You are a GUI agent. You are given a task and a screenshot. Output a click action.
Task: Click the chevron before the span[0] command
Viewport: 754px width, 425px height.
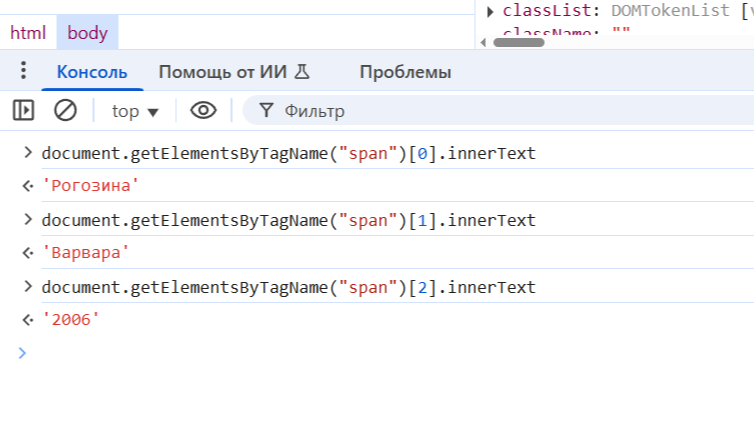coord(27,154)
